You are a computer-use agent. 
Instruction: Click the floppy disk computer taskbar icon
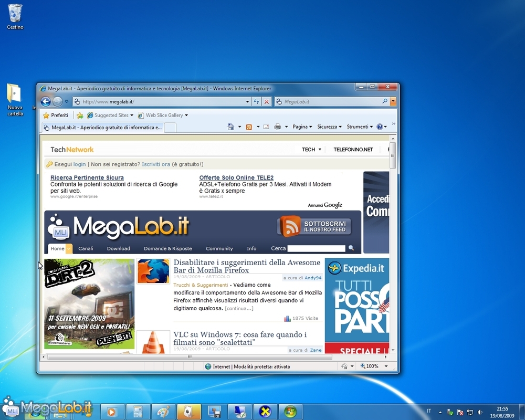tap(214, 412)
